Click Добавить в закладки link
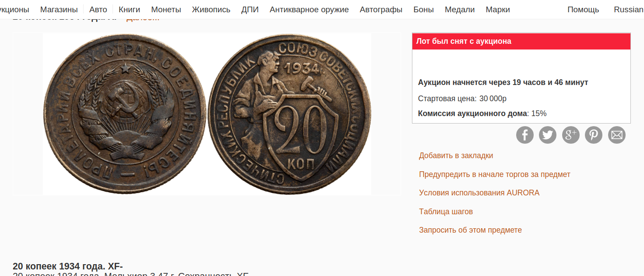The image size is (644, 276). click(456, 156)
